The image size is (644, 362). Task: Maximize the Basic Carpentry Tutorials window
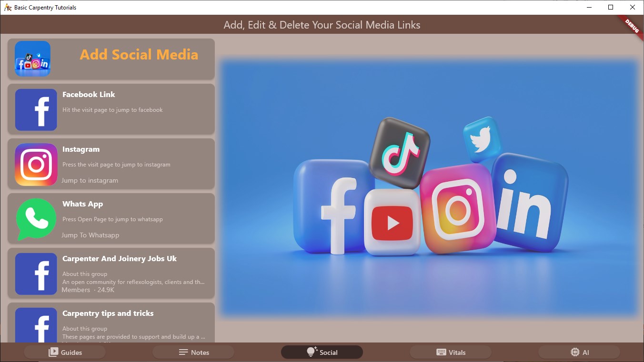coord(611,7)
